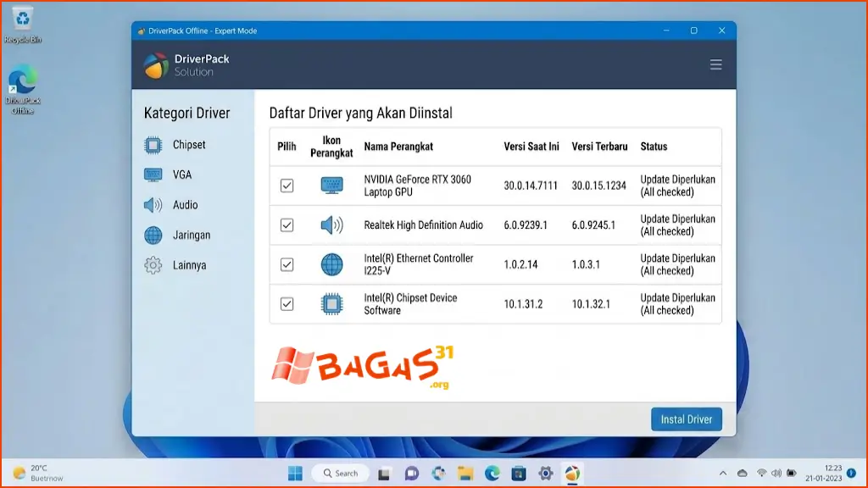Screen dimensions: 868x488
Task: Open the clock and date in the taskbar
Action: 824,473
